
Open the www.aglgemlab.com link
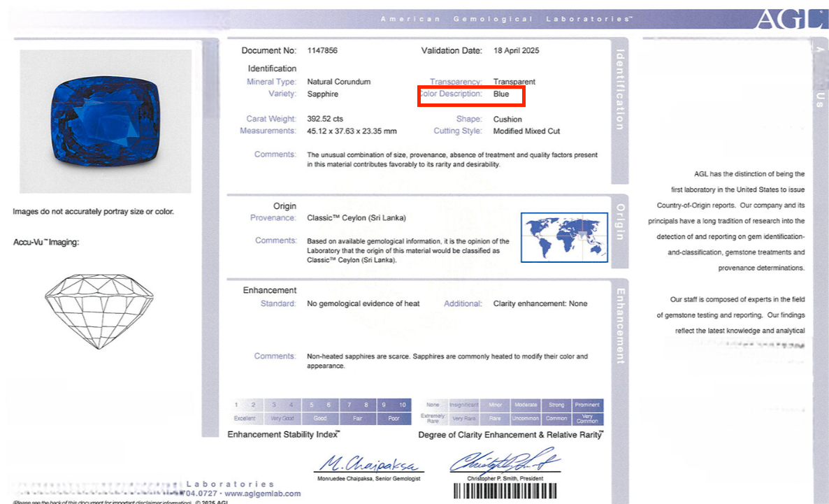pos(263,494)
